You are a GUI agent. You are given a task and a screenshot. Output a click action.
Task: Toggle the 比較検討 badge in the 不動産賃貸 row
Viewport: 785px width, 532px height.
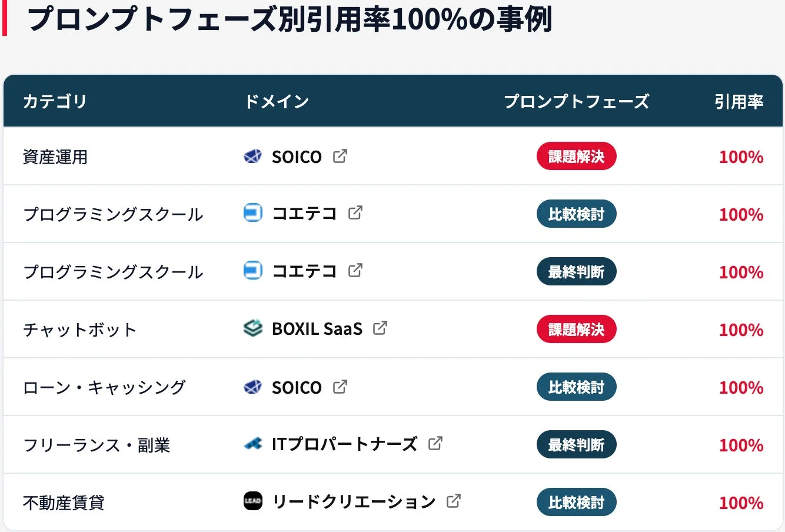click(x=576, y=502)
